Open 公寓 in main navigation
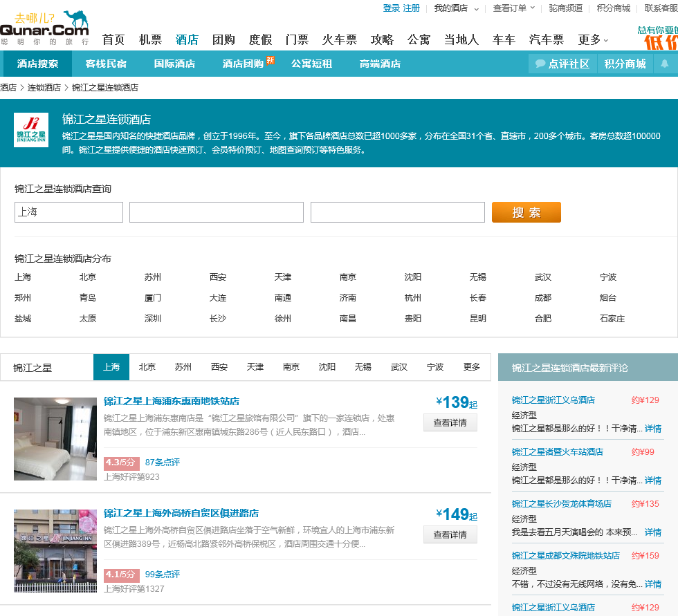The height and width of the screenshot is (616, 678). [x=419, y=39]
